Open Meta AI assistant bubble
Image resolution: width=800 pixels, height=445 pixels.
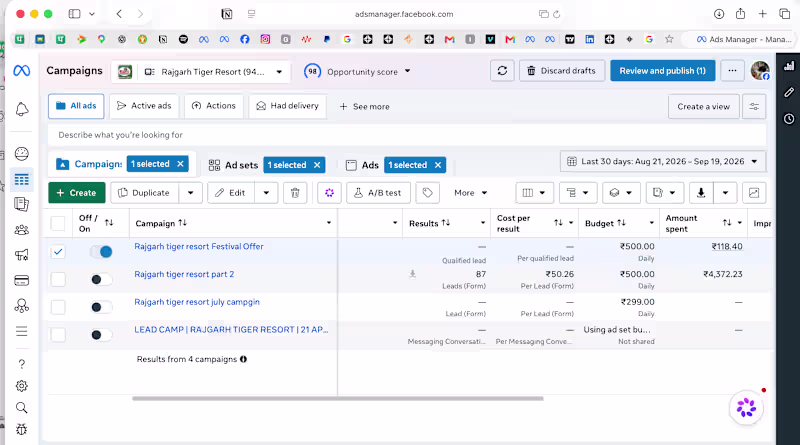(x=746, y=407)
